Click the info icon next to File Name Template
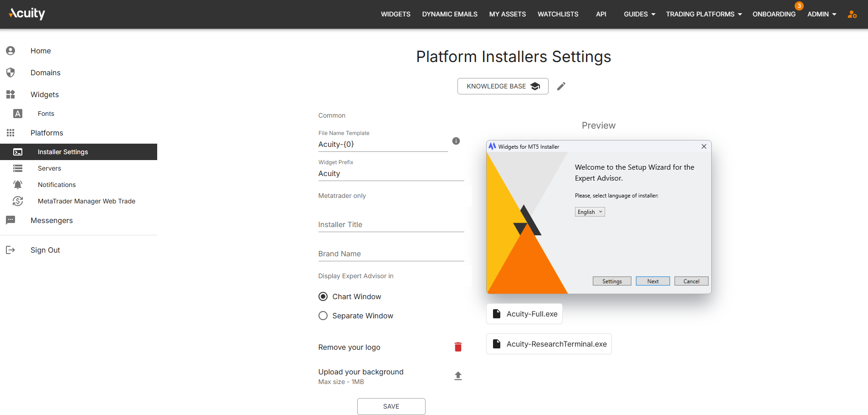This screenshot has width=868, height=415. click(456, 141)
